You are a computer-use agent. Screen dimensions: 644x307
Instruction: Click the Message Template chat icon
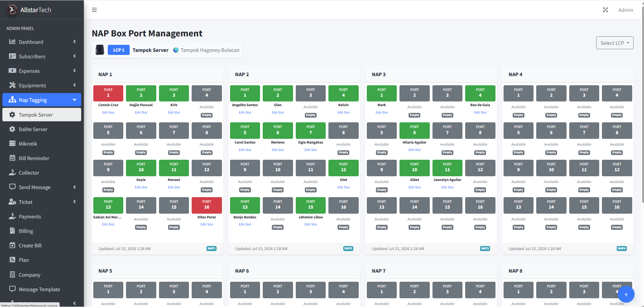point(12,289)
